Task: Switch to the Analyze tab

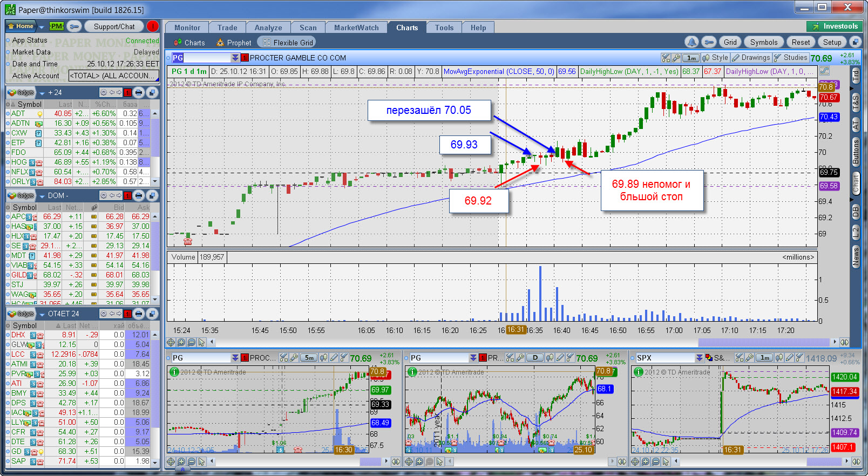Action: tap(268, 28)
